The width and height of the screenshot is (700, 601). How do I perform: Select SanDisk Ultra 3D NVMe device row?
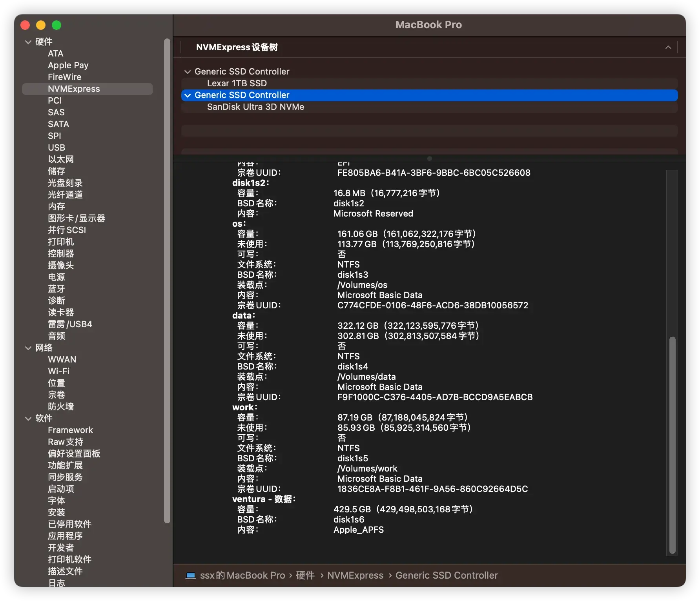click(x=429, y=107)
